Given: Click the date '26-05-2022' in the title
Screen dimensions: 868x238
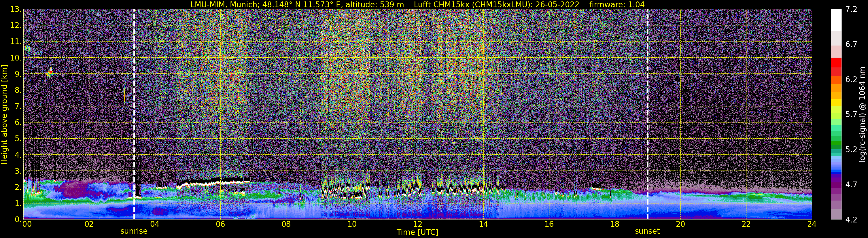Looking at the screenshot, I should pyautogui.click(x=557, y=4).
